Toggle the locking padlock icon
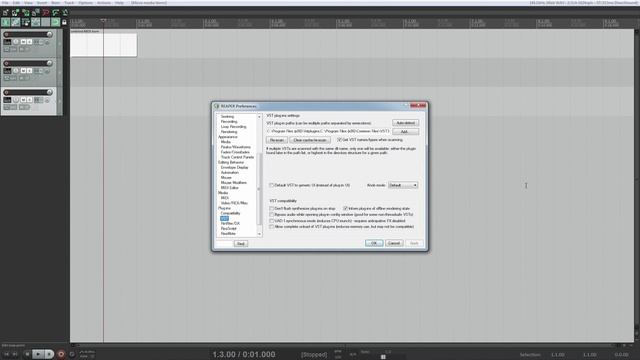The width and height of the screenshot is (640, 360). 64,22
